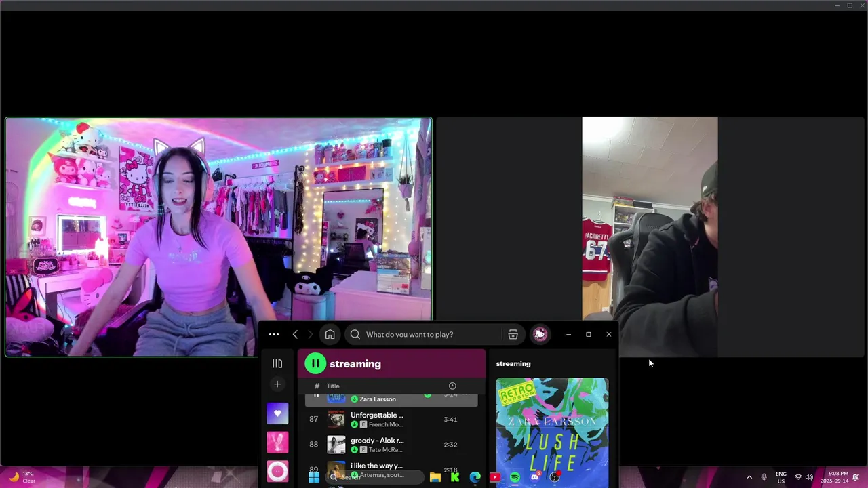Image resolution: width=868 pixels, height=488 pixels.
Task: Switch the ENG US input language
Action: tap(781, 477)
